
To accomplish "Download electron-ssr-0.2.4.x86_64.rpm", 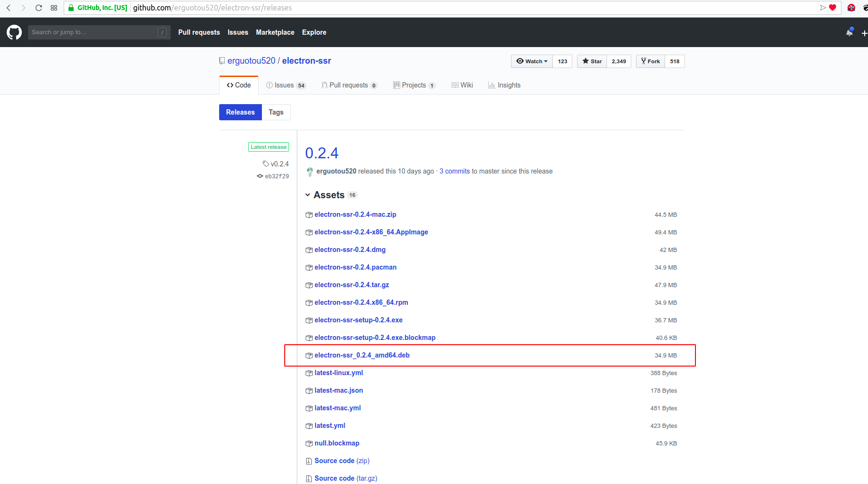I will pos(361,302).
